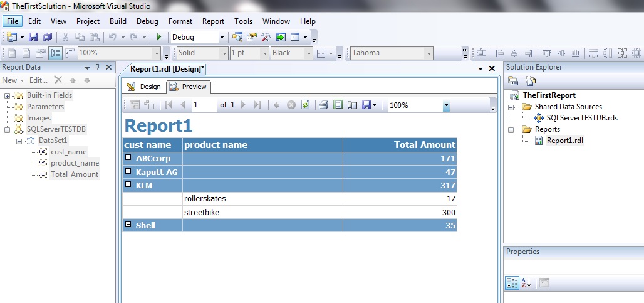Click the Save All icon
Screen dimensions: 644x303
coord(48,38)
